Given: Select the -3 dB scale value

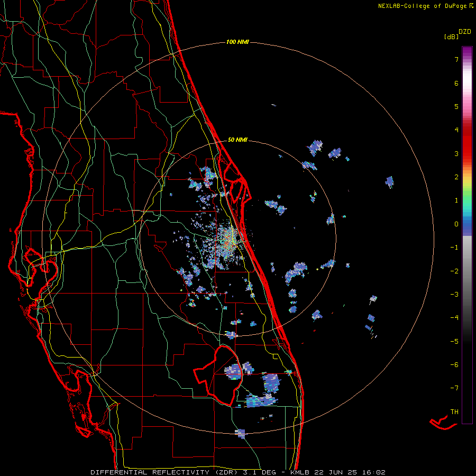Looking at the screenshot, I should coord(454,295).
